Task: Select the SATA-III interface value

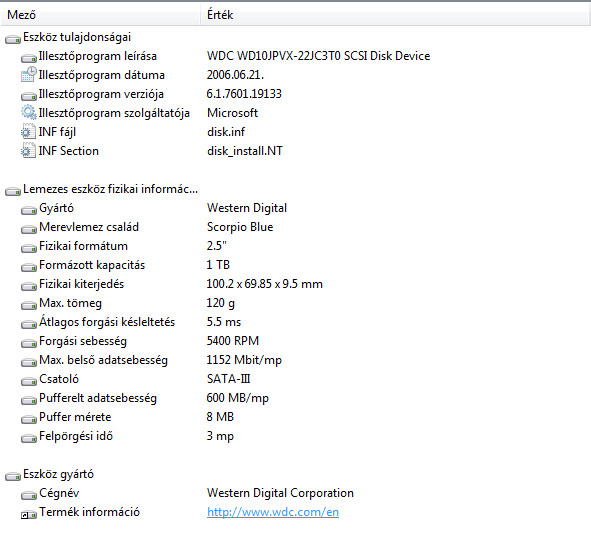Action: 228,379
